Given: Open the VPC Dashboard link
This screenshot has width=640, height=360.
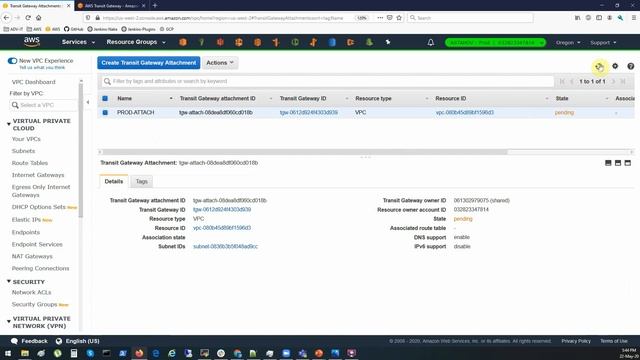Looking at the screenshot, I should [33, 82].
